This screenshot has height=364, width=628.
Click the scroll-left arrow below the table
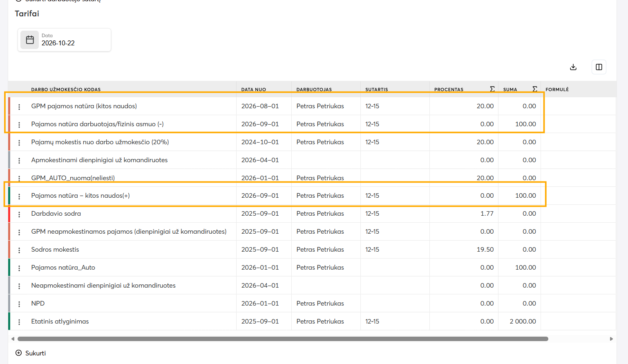point(13,339)
